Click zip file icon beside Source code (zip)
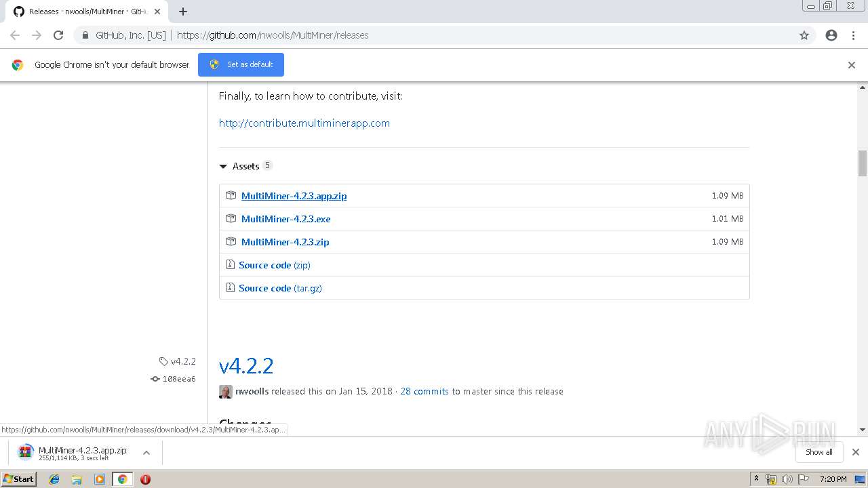This screenshot has height=488, width=868. pos(230,265)
